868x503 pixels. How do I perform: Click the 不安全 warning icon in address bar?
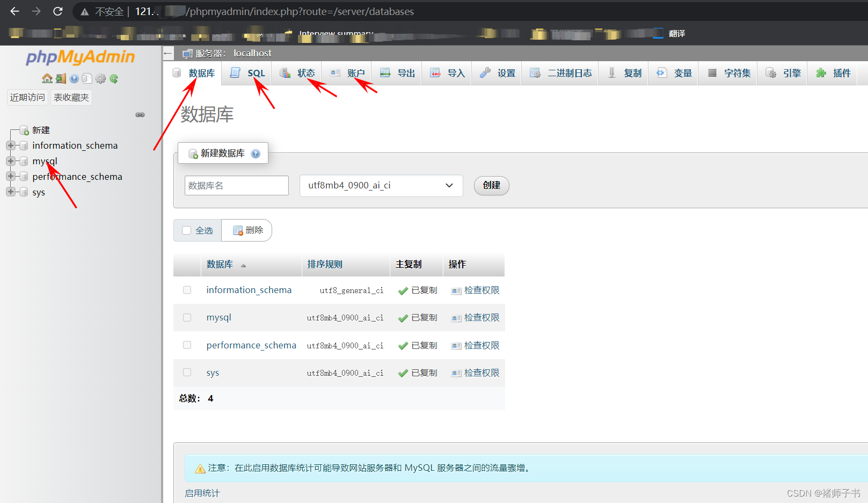coord(84,12)
